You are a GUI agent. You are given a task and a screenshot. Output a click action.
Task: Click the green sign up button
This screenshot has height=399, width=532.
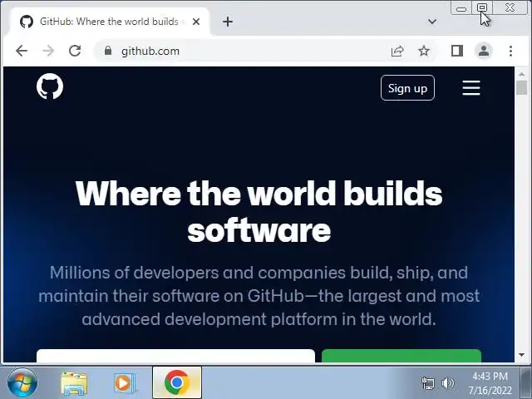click(x=401, y=356)
